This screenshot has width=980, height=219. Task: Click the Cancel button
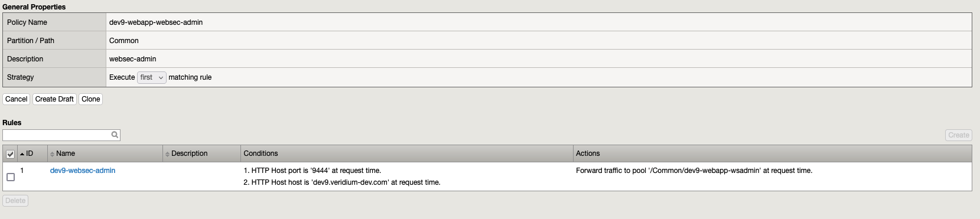click(x=17, y=99)
